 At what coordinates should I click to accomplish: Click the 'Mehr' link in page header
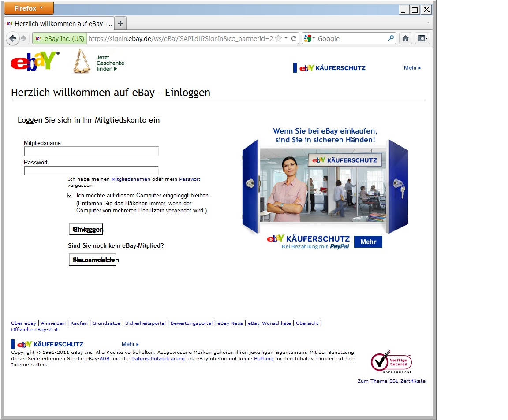click(412, 68)
